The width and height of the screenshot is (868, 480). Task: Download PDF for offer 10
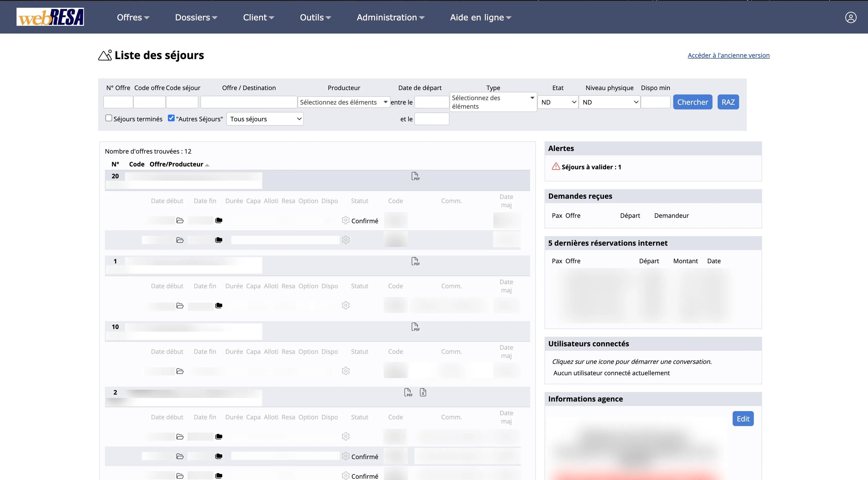415,327
